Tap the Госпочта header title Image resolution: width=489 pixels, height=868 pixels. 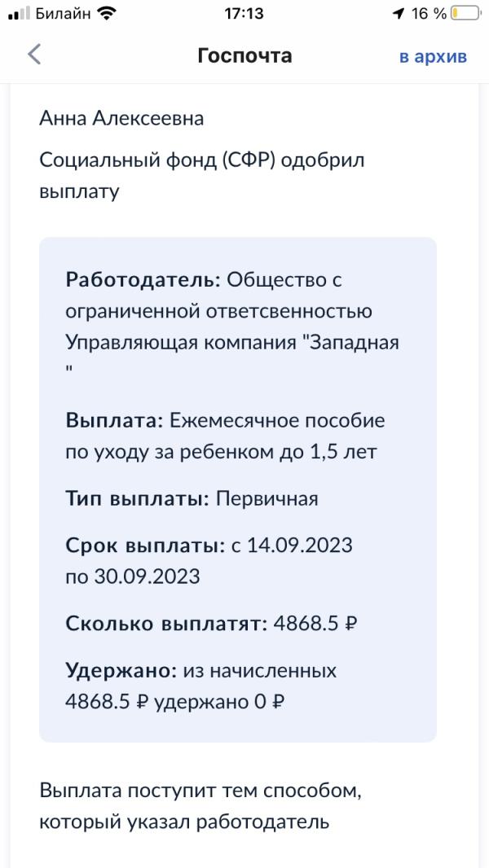tap(244, 55)
